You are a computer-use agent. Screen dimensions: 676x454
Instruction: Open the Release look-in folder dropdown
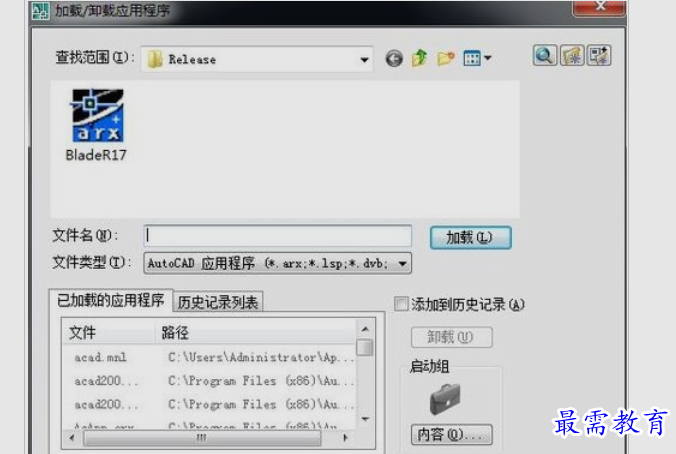pyautogui.click(x=257, y=59)
